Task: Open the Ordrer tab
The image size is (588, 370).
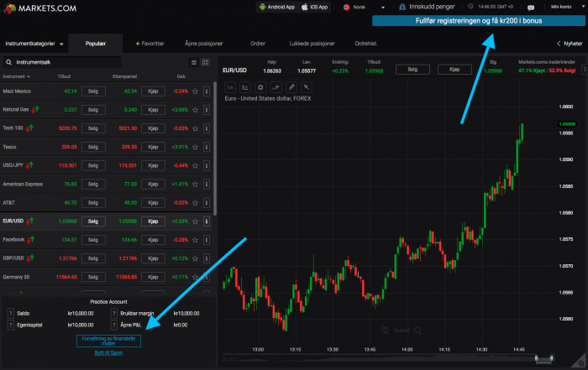Action: (258, 44)
